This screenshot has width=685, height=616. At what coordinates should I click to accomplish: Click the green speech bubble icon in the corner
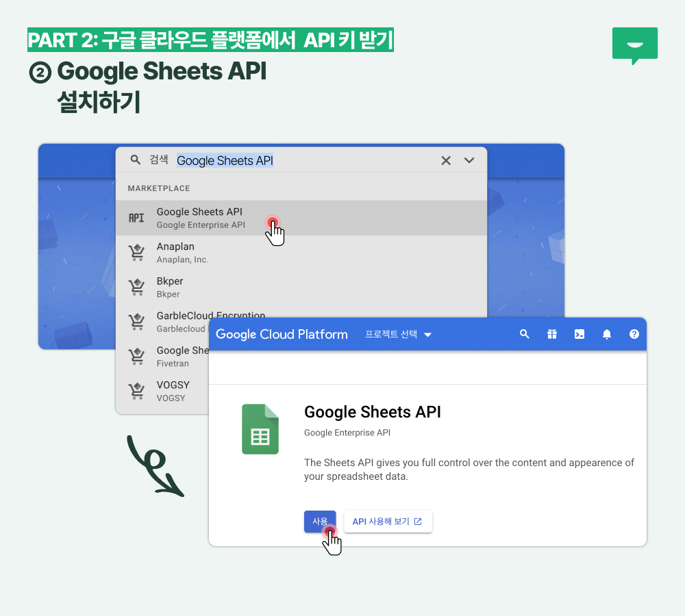tap(635, 46)
